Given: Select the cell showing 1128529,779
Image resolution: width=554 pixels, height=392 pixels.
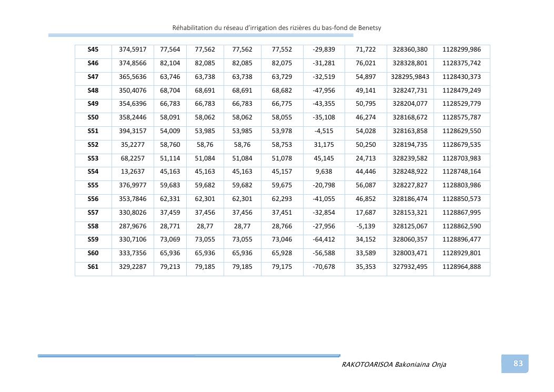Looking at the screenshot, I should (461, 104).
